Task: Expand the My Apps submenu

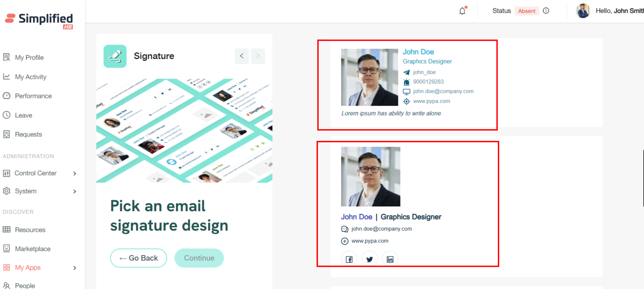Action: pos(75,268)
